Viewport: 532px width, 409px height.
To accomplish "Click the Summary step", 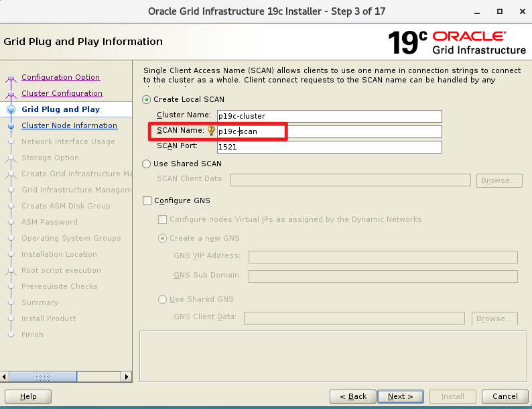I will pyautogui.click(x=40, y=302).
